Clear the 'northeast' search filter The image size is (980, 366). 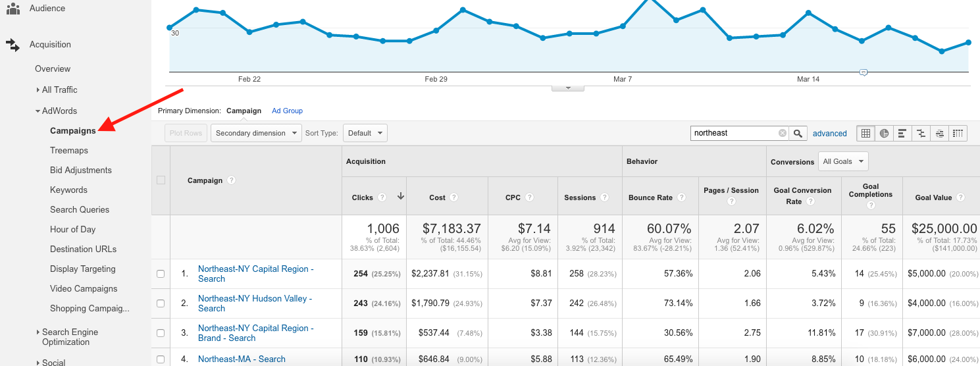(782, 133)
